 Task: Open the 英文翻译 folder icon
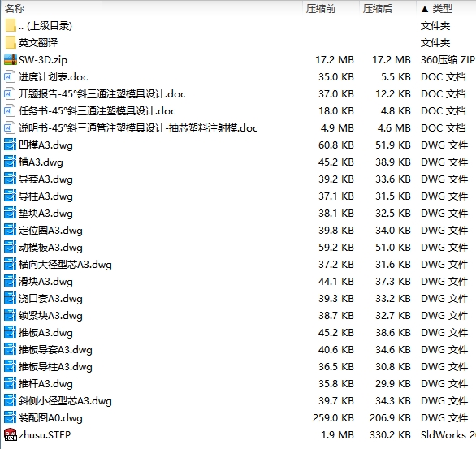click(11, 42)
